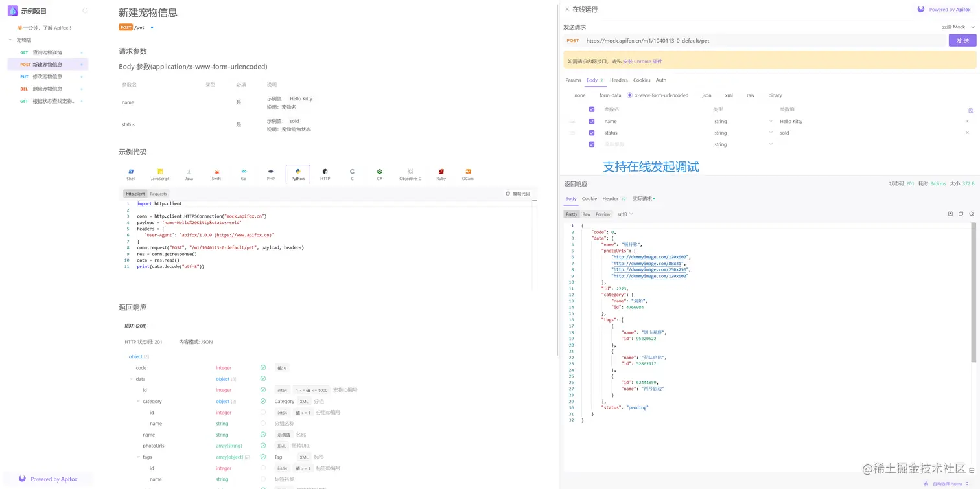Select the Swift code language icon
This screenshot has width=980, height=489.
(x=216, y=172)
